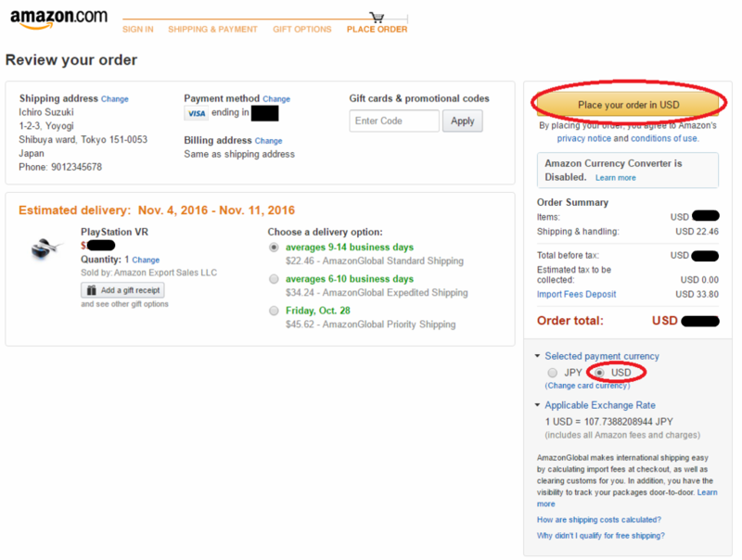Click 'Friday, Oct. 28' delivery text
This screenshot has height=560, width=742.
coord(317,311)
